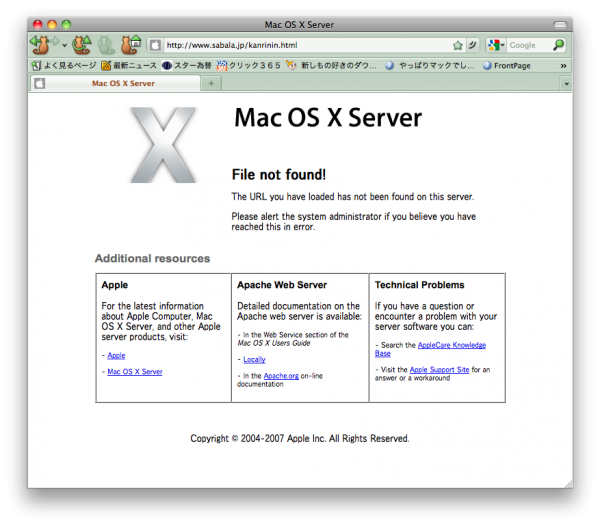600x526 pixels.
Task: Open the 新しもの好きのダウ... bookmark
Action: tap(332, 65)
